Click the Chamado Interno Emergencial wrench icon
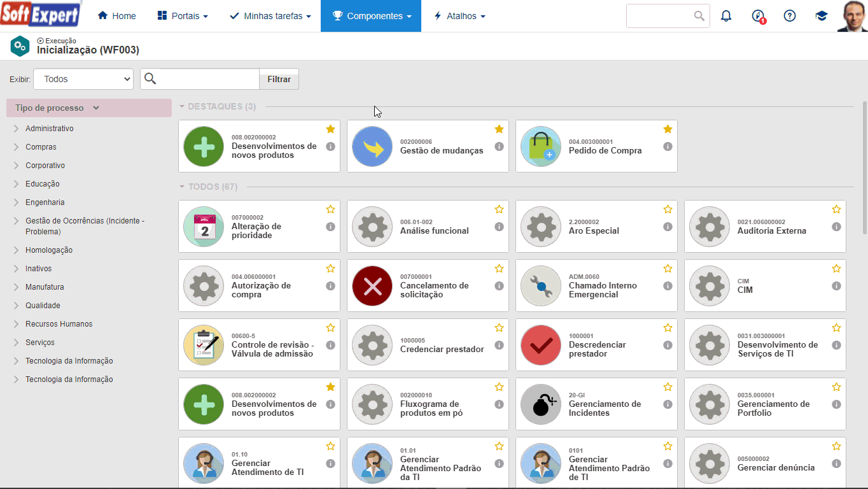Viewport: 868px width, 489px height. click(541, 286)
